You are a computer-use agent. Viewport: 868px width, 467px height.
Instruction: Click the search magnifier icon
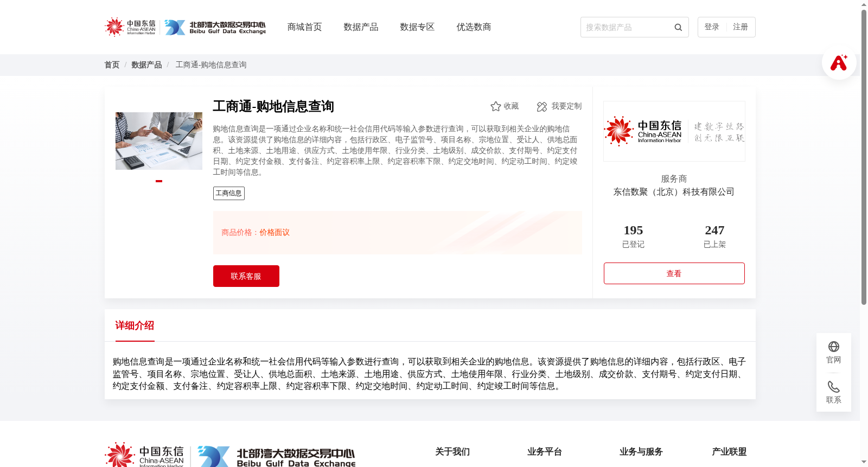678,27
